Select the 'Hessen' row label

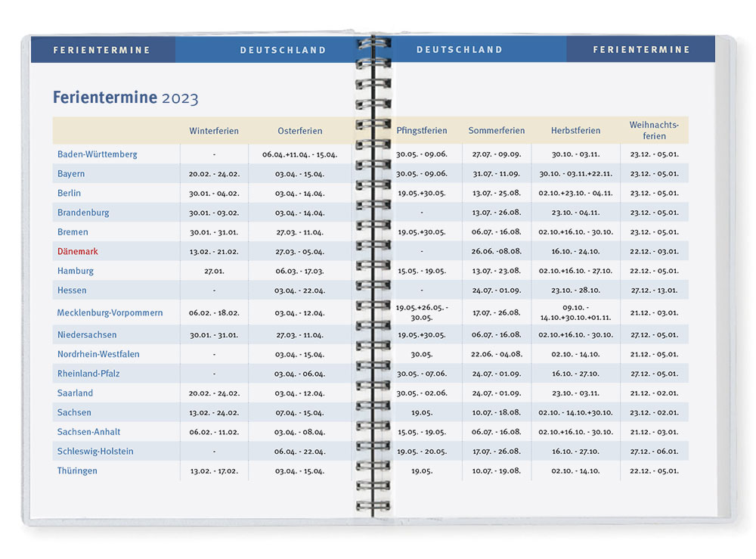[72, 290]
